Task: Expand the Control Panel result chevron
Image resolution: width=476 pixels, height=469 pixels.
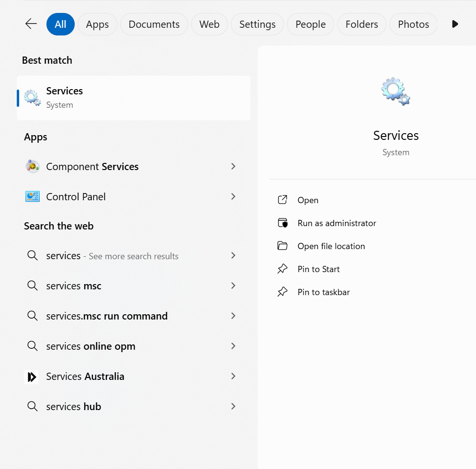Action: tap(233, 196)
